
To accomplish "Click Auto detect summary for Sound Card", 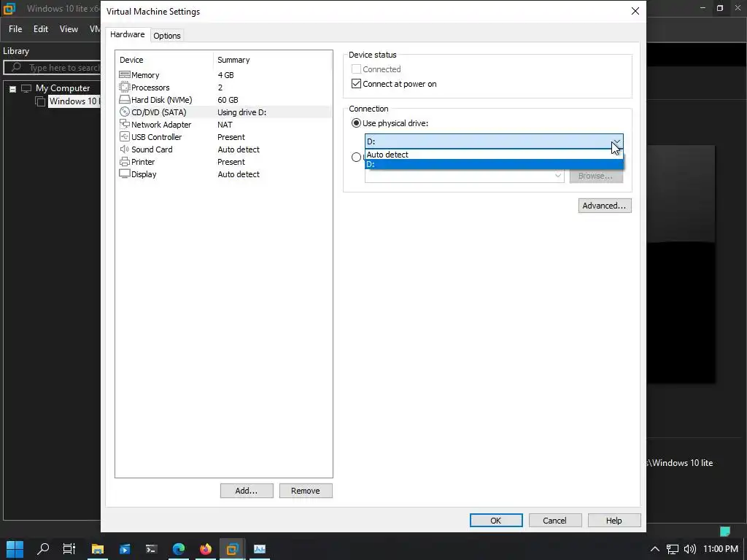I will 239,149.
